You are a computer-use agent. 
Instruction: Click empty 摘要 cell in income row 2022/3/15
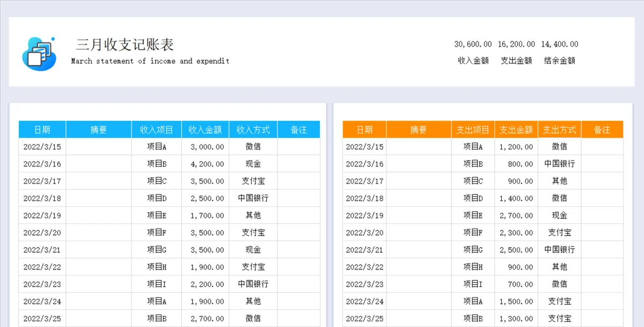tap(99, 147)
